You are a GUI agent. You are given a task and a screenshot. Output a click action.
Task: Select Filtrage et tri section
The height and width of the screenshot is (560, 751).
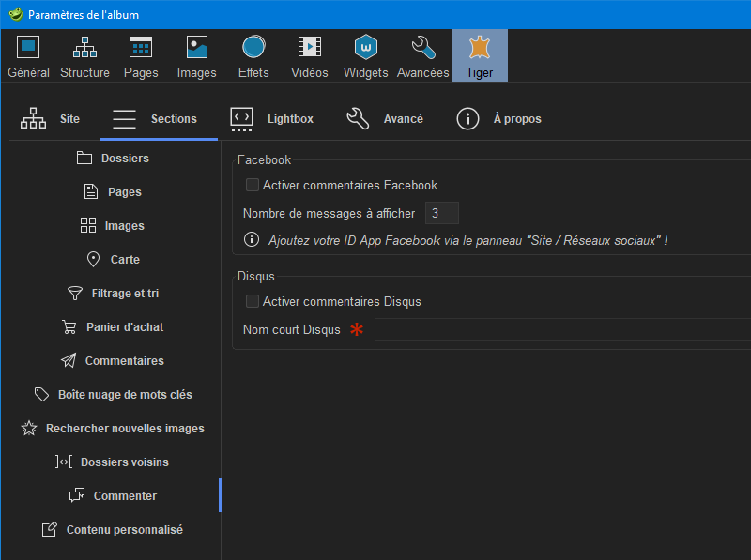coord(113,294)
